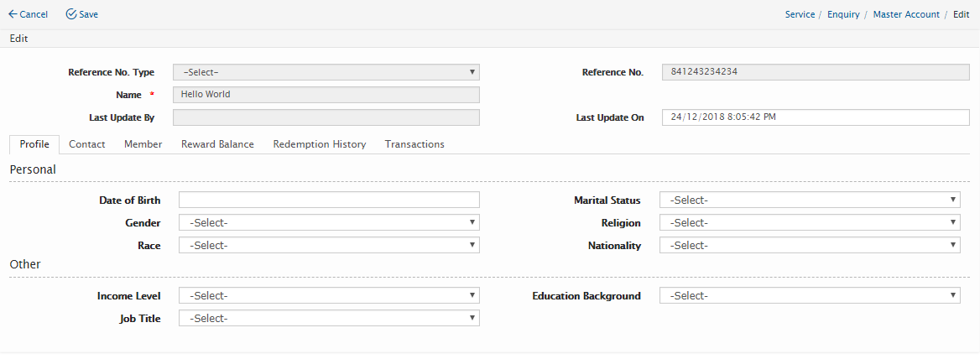The width and height of the screenshot is (980, 359).
Task: Expand the Marital Status dropdown
Action: (x=810, y=200)
